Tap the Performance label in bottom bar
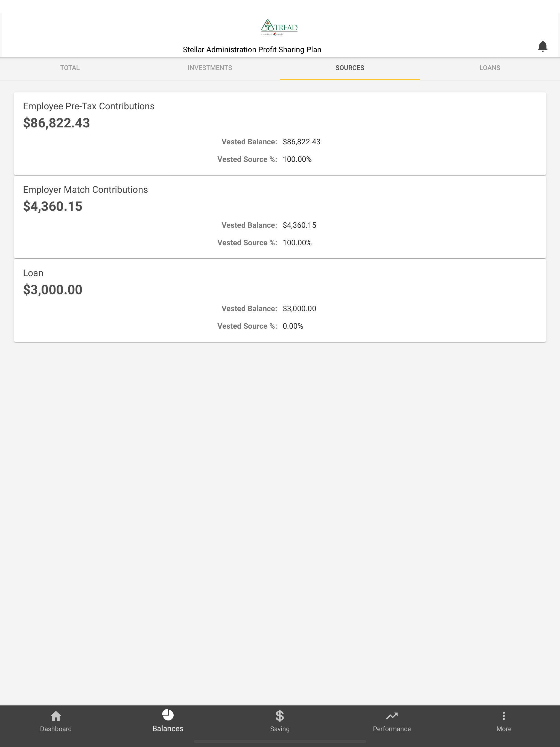The height and width of the screenshot is (747, 560). 392,729
